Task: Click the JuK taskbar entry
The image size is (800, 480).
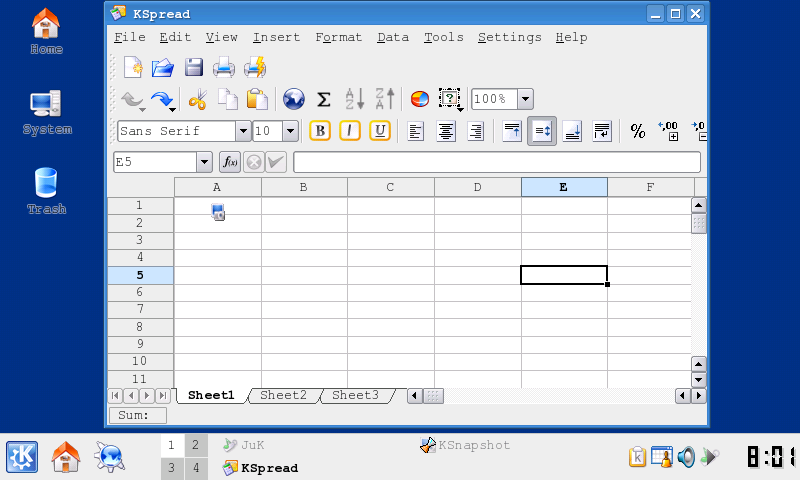Action: [244, 445]
